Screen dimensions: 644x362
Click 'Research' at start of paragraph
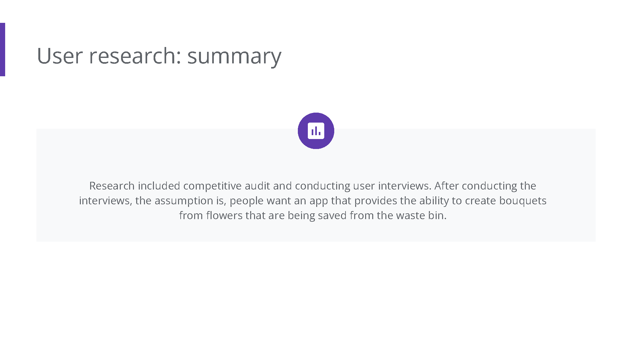pos(112,186)
